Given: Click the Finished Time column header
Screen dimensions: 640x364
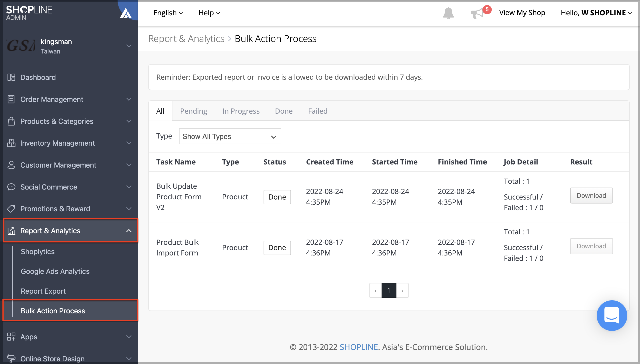Looking at the screenshot, I should pos(462,162).
